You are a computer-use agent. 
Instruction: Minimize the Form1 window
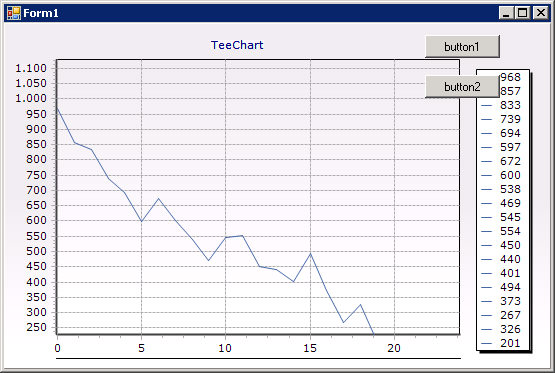coord(507,13)
